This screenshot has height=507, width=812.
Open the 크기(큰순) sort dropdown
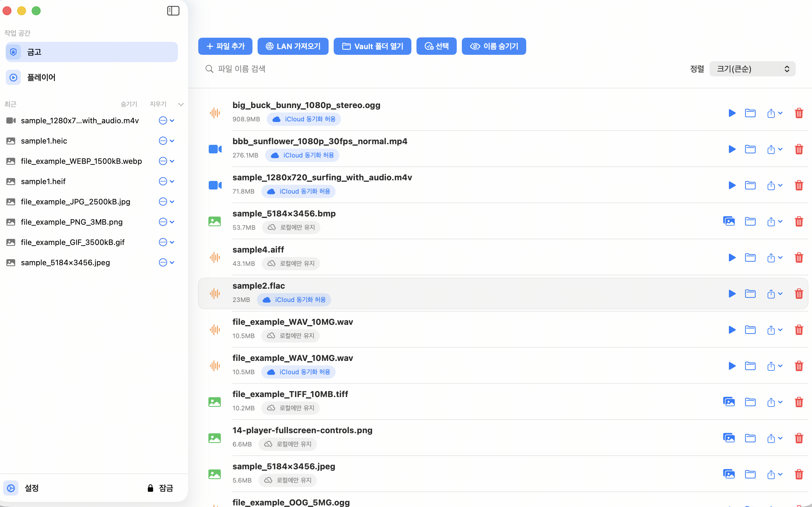click(x=752, y=68)
